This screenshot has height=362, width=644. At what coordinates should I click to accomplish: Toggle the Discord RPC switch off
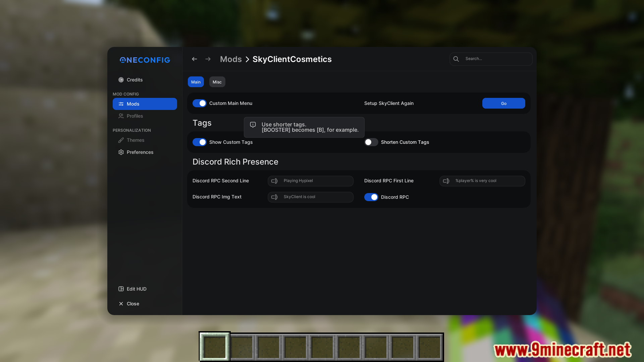click(371, 197)
